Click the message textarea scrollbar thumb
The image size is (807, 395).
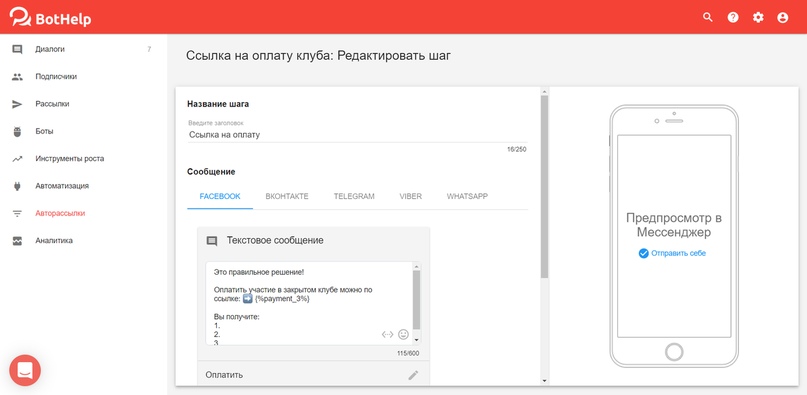tap(416, 300)
